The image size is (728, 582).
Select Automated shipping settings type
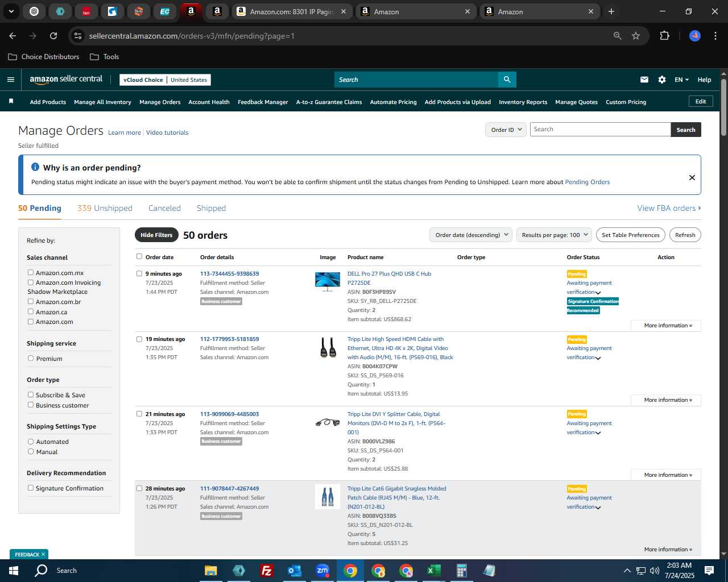click(31, 442)
